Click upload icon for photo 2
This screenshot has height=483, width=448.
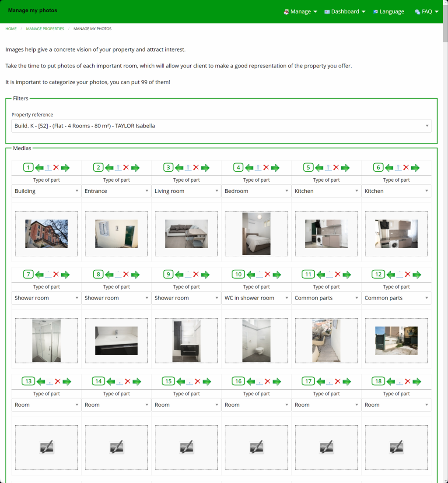(x=119, y=168)
